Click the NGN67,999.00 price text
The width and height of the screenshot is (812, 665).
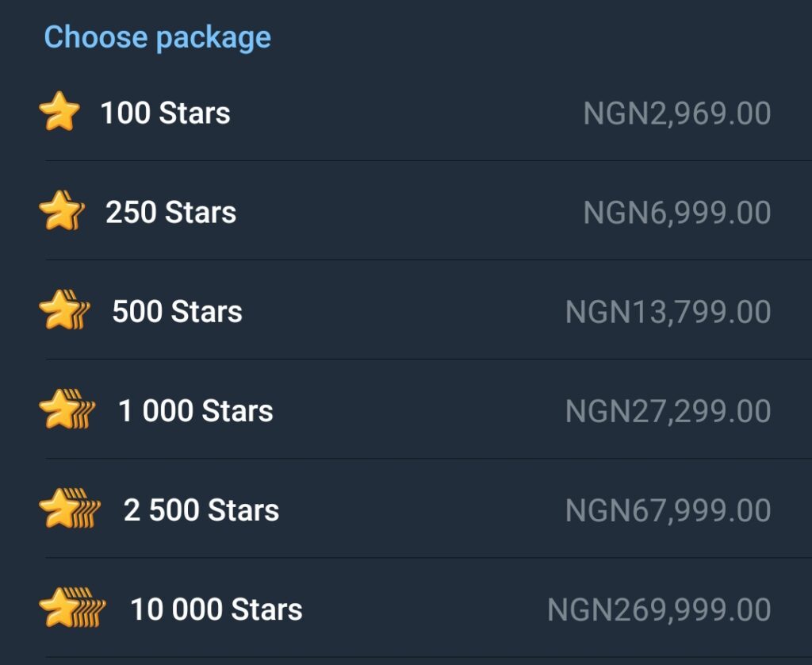click(670, 509)
